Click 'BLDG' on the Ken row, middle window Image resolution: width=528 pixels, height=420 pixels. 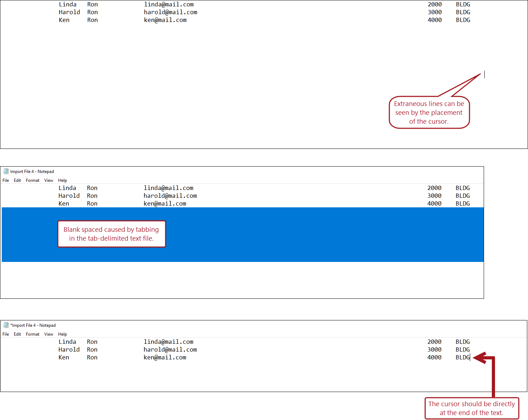coord(463,203)
